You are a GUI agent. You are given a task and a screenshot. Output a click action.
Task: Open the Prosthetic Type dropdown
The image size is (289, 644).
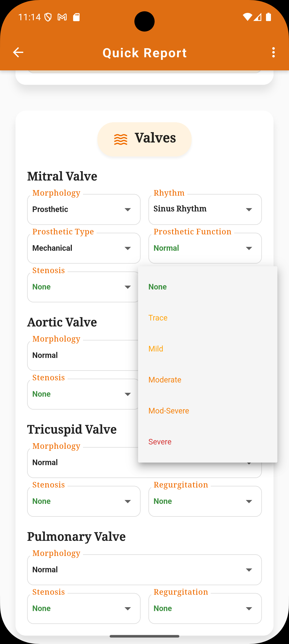[84, 248]
